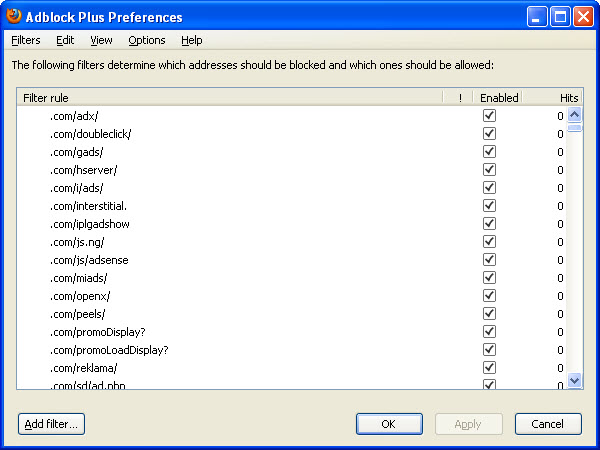The height and width of the screenshot is (450, 600).
Task: Click the Add filter... button
Action: tap(51, 424)
